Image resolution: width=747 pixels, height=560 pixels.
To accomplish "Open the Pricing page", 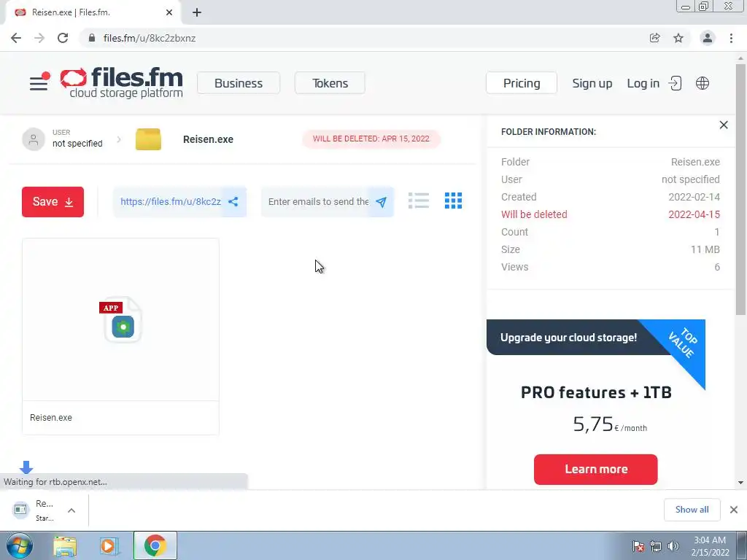I will coord(522,83).
